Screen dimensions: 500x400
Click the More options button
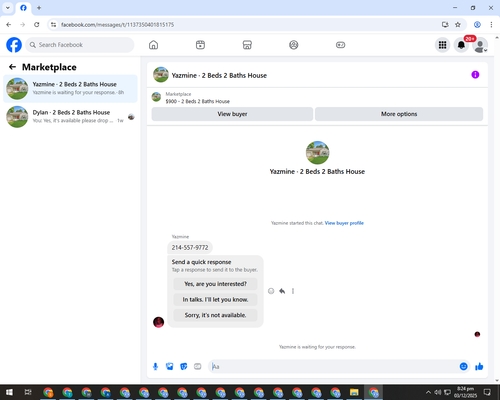point(399,114)
